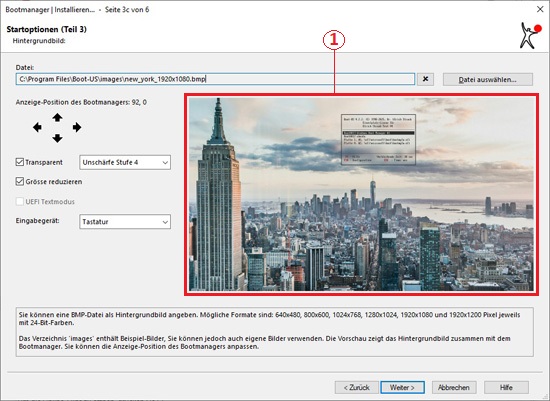
Task: Move boot manager position up with arrow
Action: click(x=57, y=118)
